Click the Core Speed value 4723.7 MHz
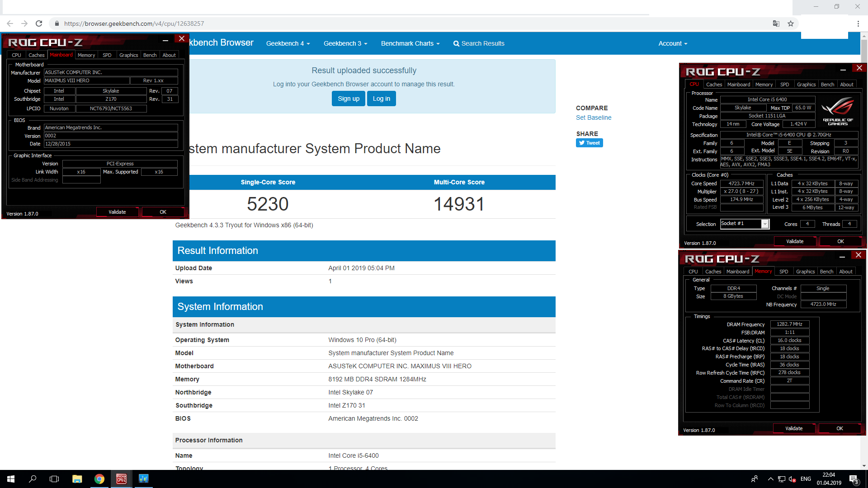 pyautogui.click(x=741, y=183)
